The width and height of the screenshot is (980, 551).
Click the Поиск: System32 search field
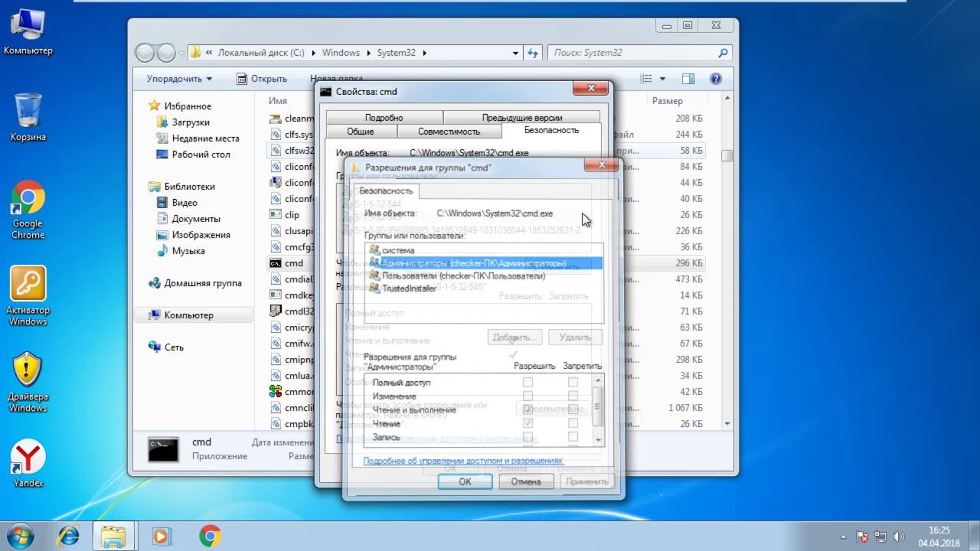tap(632, 53)
